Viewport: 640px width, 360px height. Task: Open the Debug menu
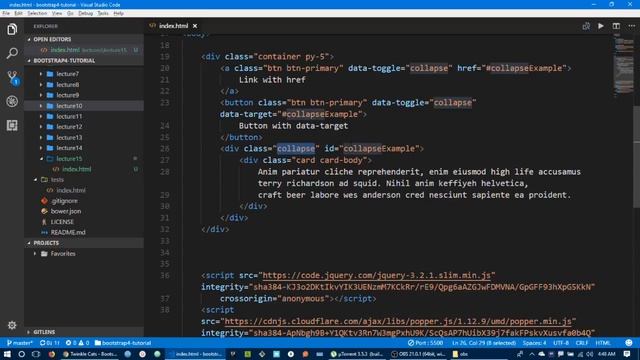point(85,13)
